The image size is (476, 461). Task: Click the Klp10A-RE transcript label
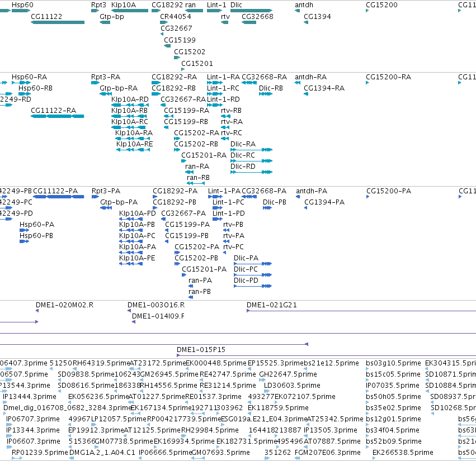click(134, 144)
